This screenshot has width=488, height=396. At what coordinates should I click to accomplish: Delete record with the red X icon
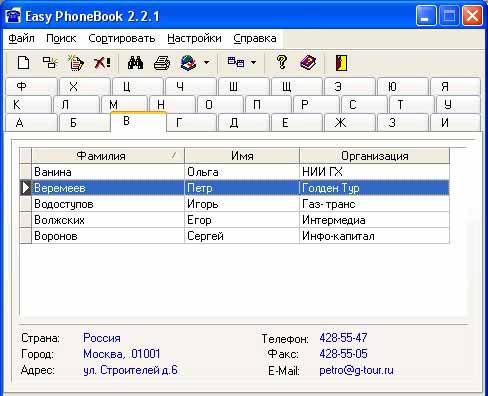pos(102,63)
